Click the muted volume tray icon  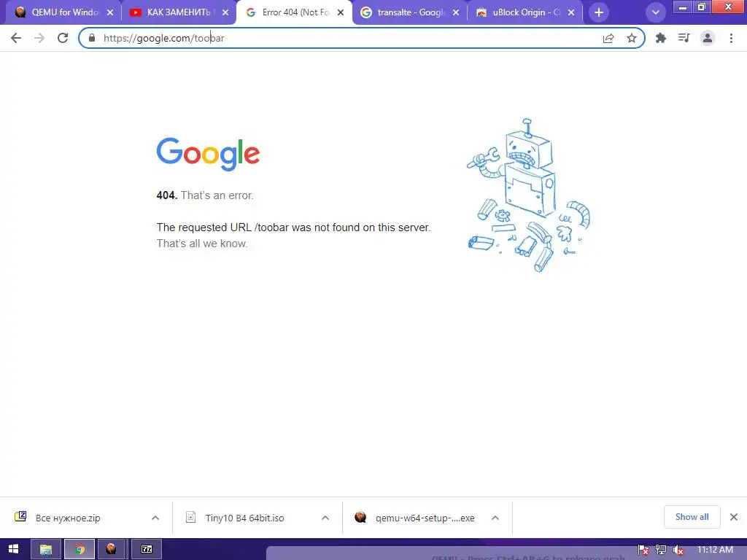coord(678,550)
